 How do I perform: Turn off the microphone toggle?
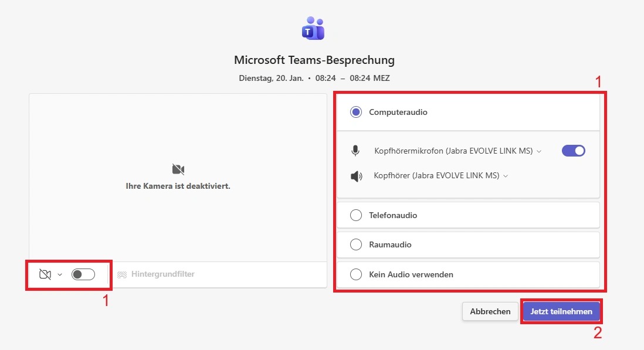click(573, 151)
